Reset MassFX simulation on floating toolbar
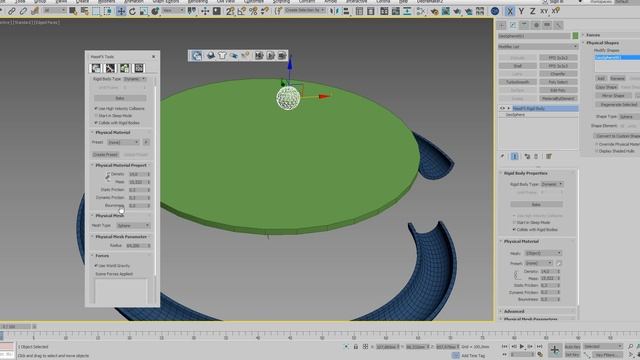The width and height of the screenshot is (640, 360). 259,56
